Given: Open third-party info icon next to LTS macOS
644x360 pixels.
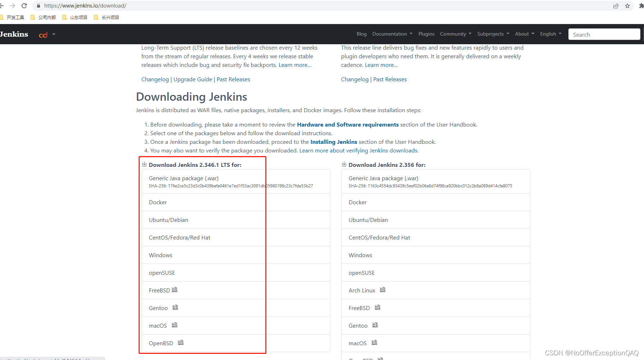Looking at the screenshot, I should pos(175,325).
